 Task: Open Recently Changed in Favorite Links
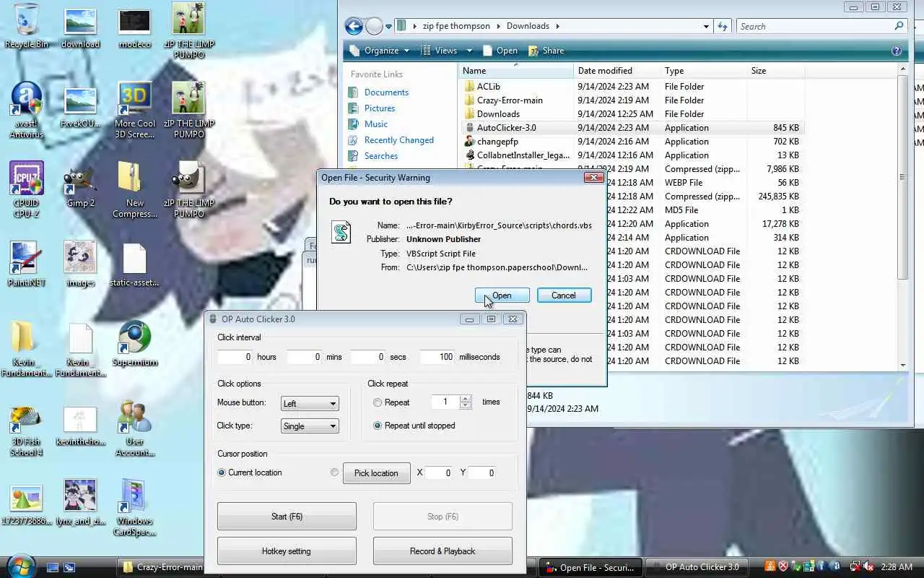pos(399,140)
